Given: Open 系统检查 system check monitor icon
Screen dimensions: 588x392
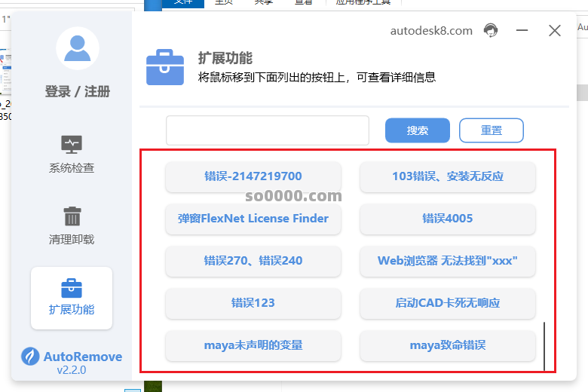Looking at the screenshot, I should point(72,144).
